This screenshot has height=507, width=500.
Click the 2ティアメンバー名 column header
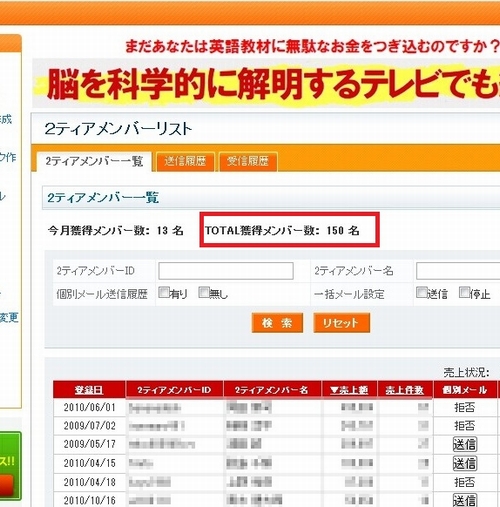271,390
